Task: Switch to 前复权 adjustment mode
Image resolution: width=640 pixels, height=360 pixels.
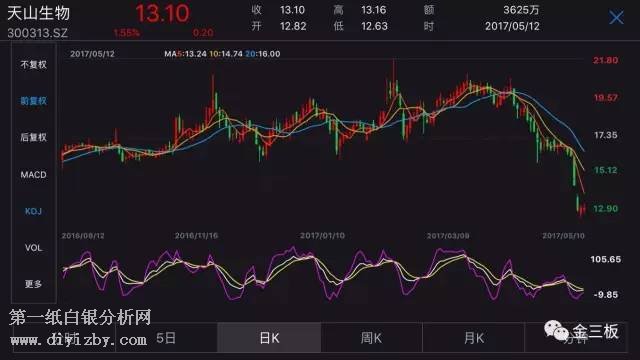Action: [x=33, y=101]
